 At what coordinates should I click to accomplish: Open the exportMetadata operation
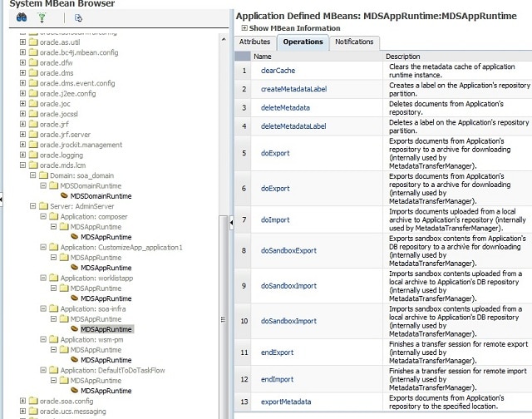(286, 402)
